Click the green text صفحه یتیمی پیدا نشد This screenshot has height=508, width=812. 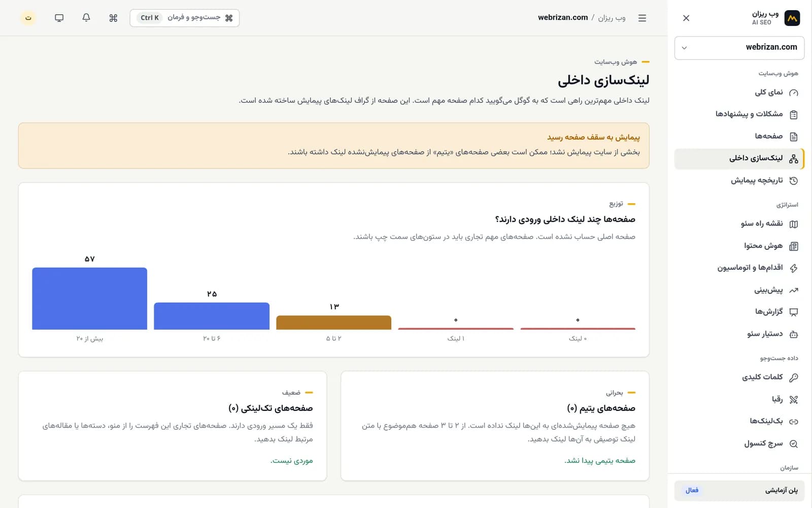point(600,461)
